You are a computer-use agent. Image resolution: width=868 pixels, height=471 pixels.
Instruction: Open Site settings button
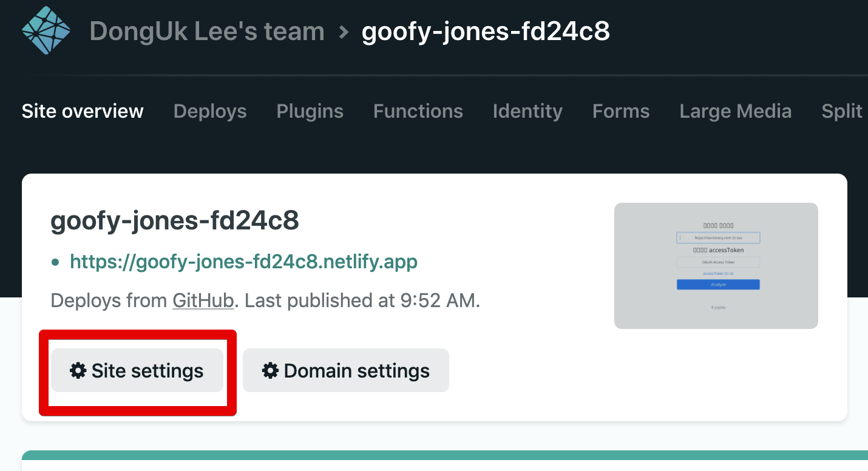coord(137,370)
